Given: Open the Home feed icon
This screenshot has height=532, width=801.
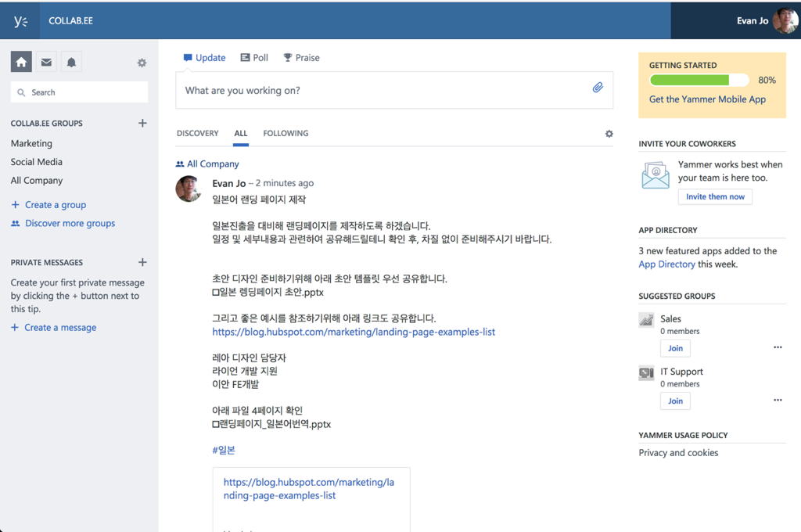Looking at the screenshot, I should [x=21, y=63].
